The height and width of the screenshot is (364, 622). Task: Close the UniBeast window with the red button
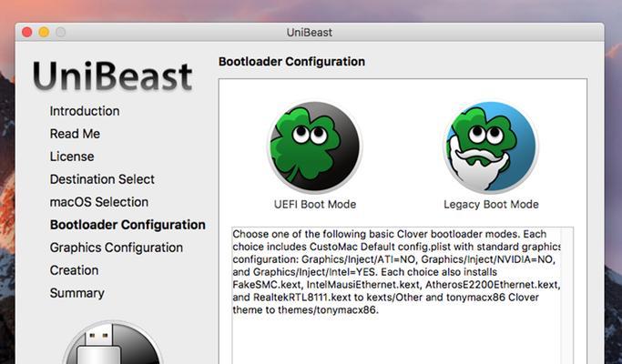27,32
